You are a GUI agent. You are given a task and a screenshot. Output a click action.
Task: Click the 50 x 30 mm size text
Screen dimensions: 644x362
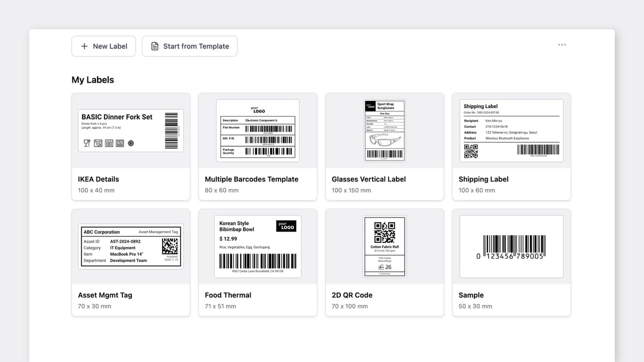click(475, 306)
